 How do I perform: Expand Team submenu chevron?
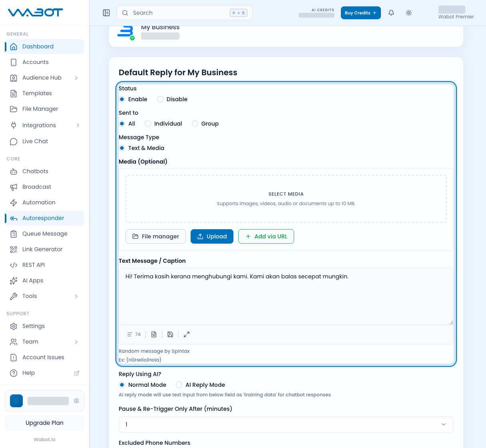tap(76, 342)
